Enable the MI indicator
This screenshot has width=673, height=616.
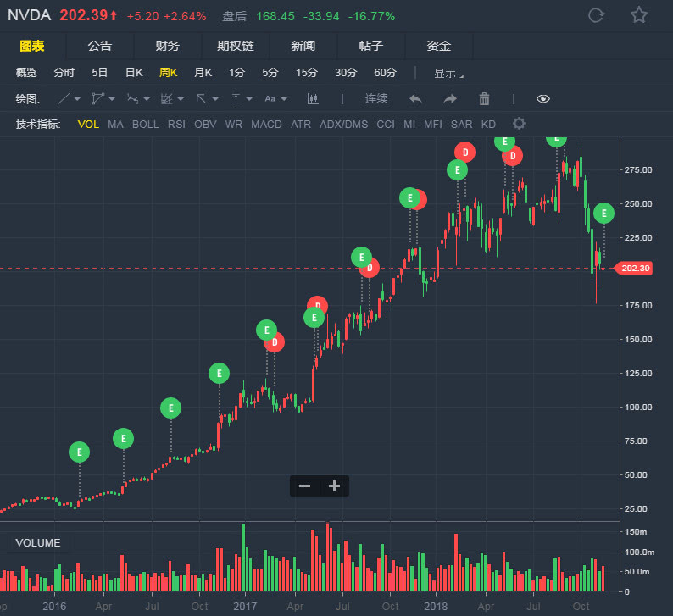click(409, 125)
